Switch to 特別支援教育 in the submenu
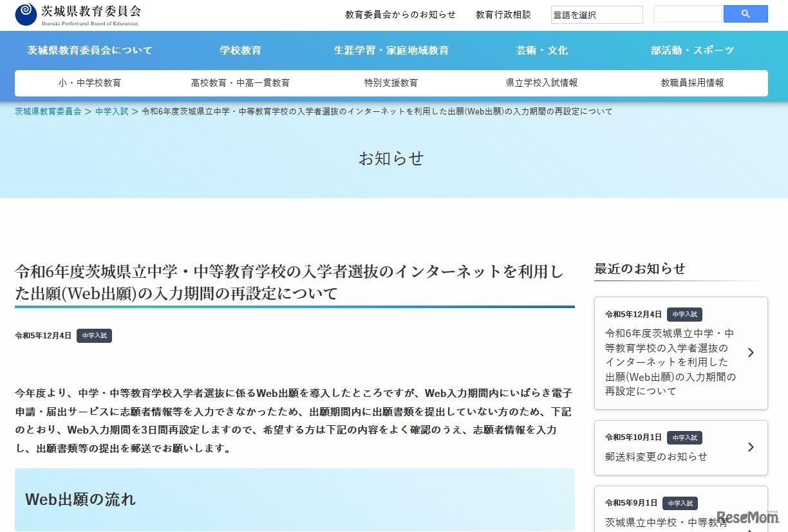The height and width of the screenshot is (532, 788). [x=391, y=82]
